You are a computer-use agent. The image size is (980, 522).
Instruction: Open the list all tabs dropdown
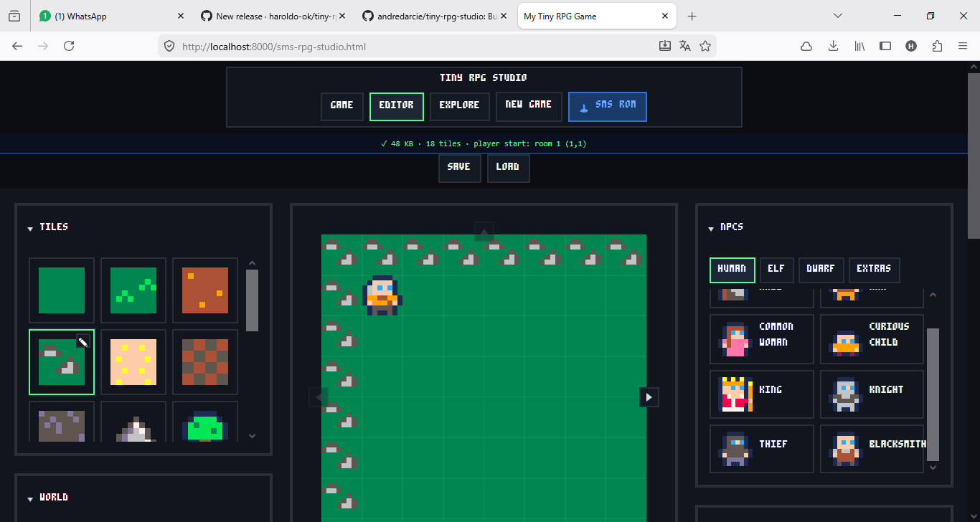tap(837, 16)
